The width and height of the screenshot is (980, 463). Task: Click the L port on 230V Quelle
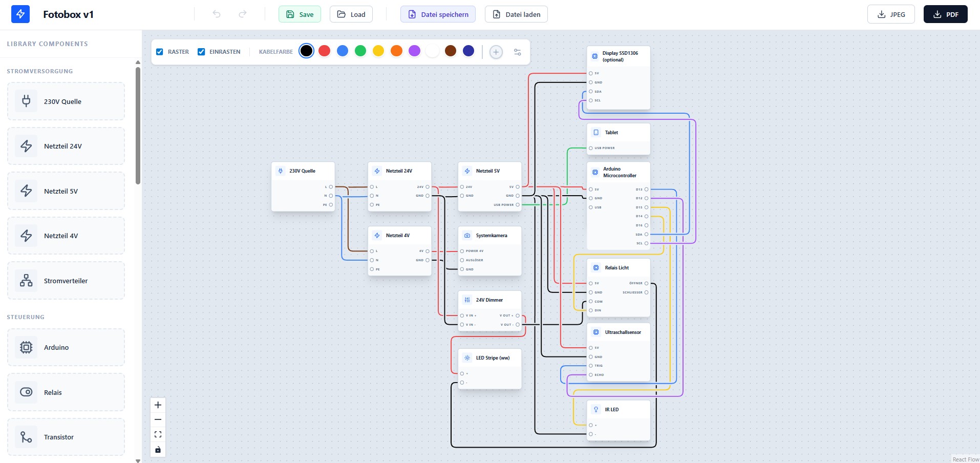pos(331,187)
